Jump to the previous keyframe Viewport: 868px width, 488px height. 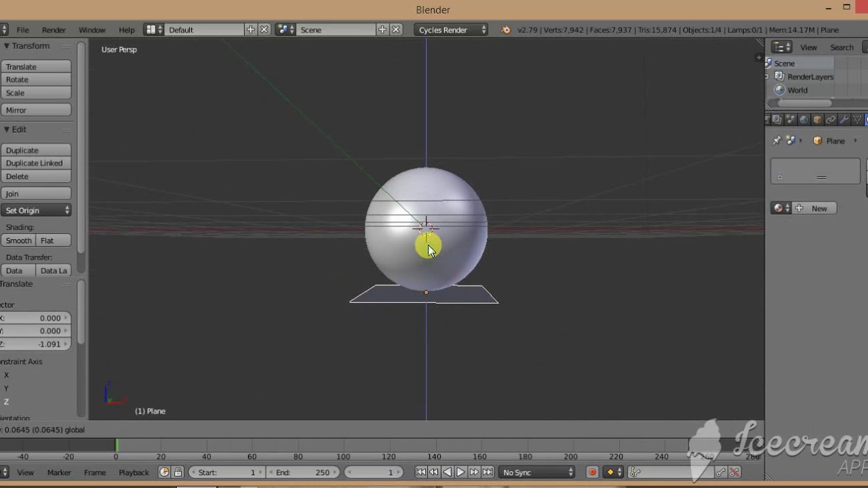tap(434, 472)
